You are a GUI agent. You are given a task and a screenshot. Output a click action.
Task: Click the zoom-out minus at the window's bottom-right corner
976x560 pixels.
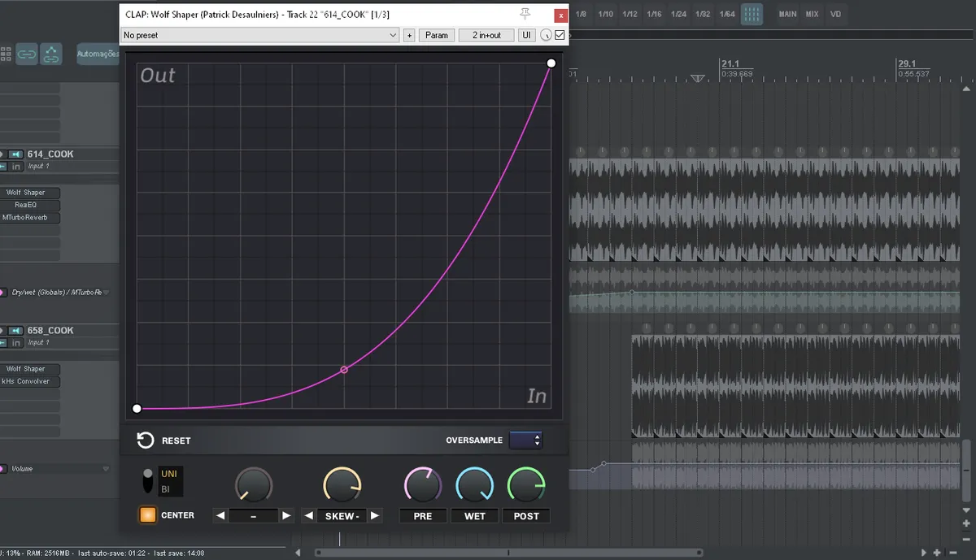952,553
